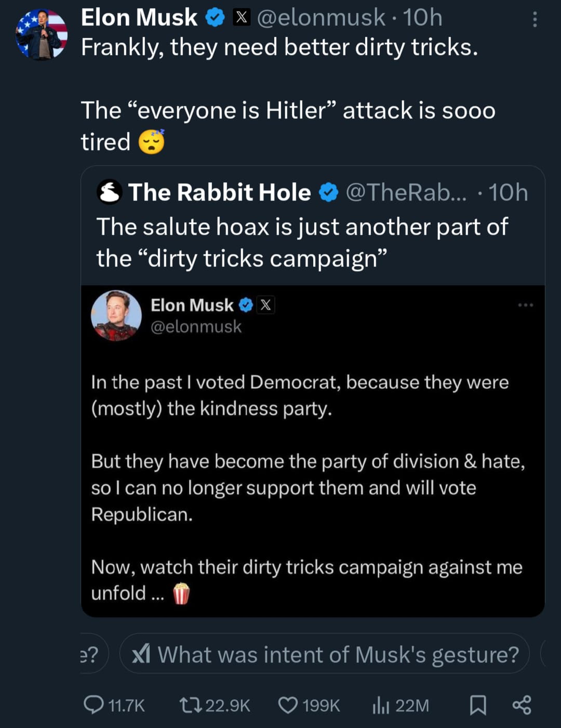This screenshot has height=728, width=561.
Task: Click The Rabbit Hole avatar icon
Action: (109, 192)
